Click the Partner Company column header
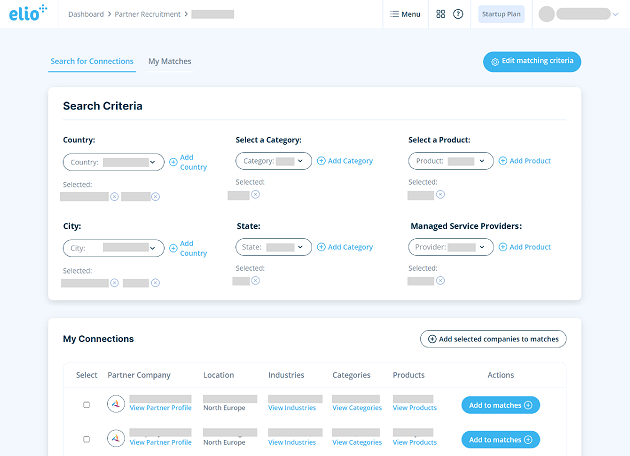This screenshot has width=630, height=456. pos(139,375)
